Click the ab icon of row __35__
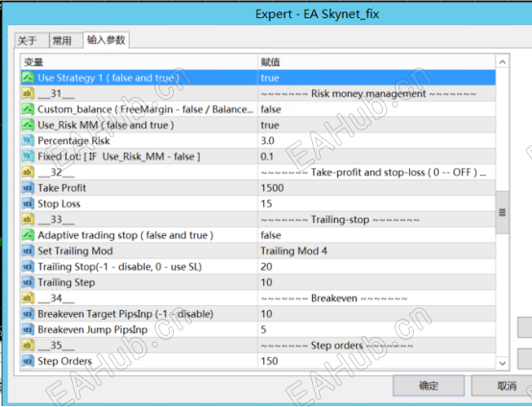532x407 pixels. pos(28,346)
